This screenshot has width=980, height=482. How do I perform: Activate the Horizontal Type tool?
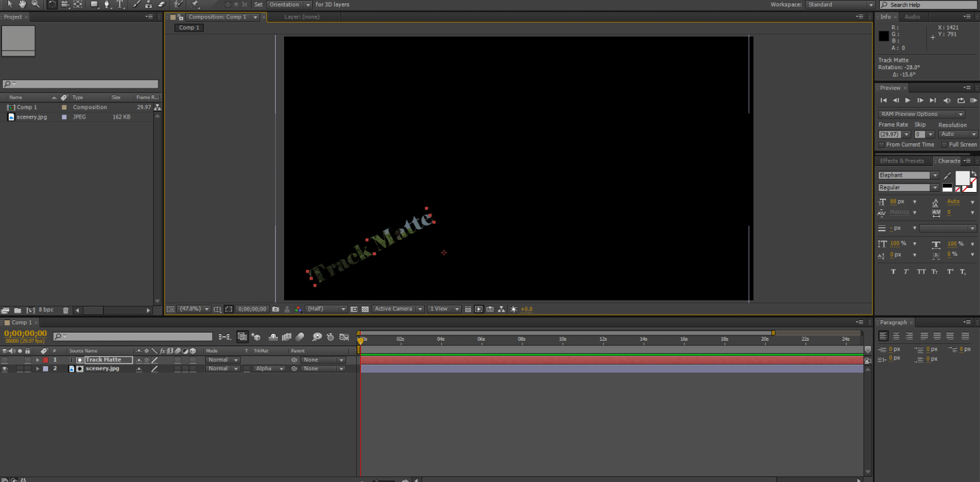121,4
